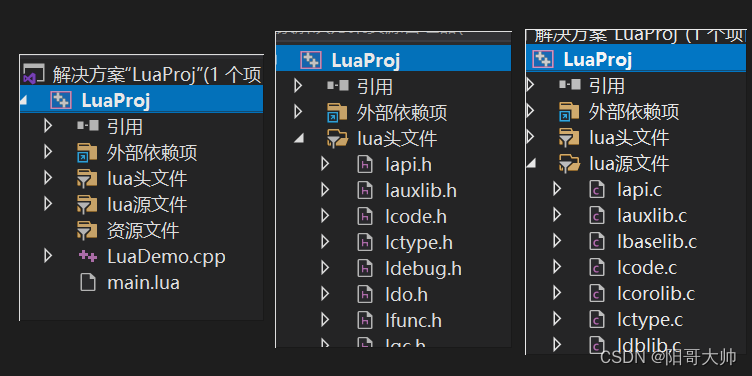Screen dimensions: 752x376
Task: Select lfunc.h file name
Action: coord(413,320)
